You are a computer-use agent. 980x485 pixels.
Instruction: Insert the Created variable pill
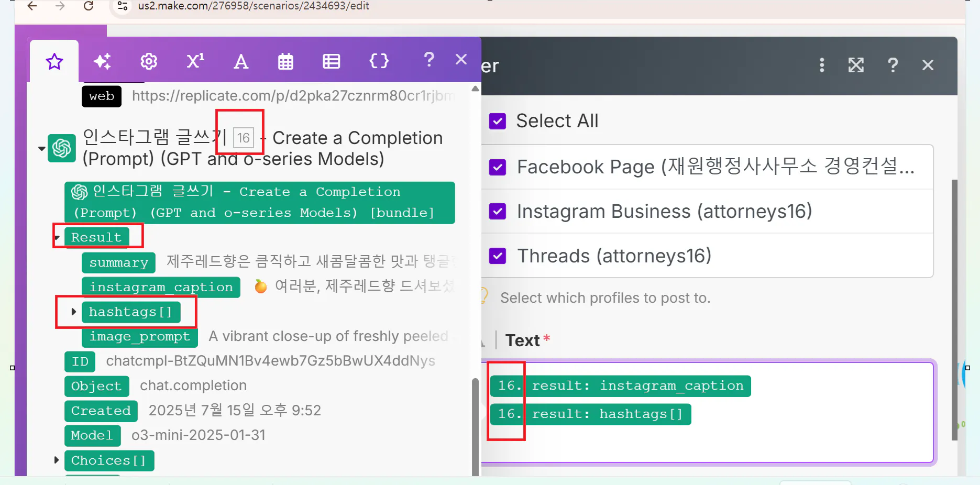(101, 411)
